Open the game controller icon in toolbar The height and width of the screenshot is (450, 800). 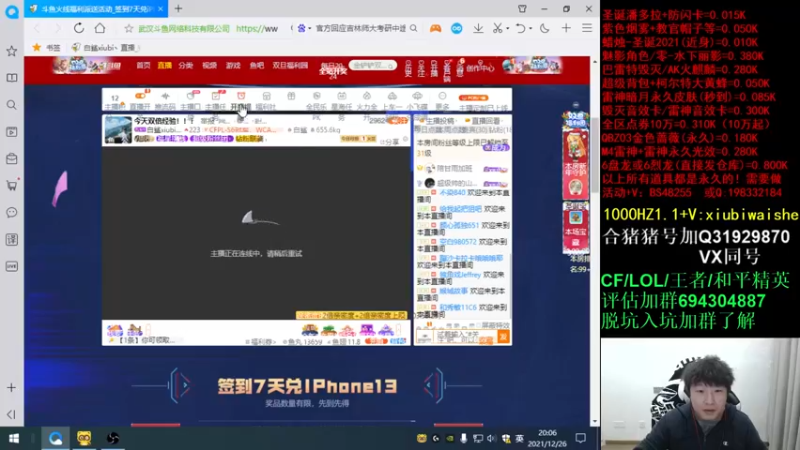[x=435, y=29]
